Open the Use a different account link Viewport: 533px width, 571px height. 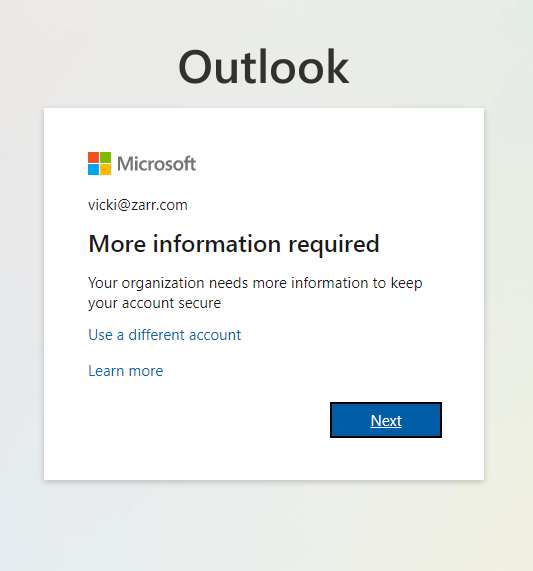click(x=165, y=335)
